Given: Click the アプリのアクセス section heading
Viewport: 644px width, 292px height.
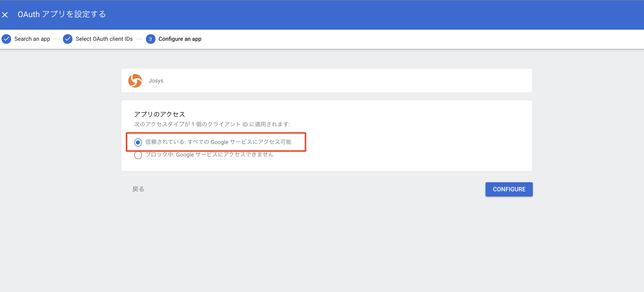Looking at the screenshot, I should click(x=159, y=114).
